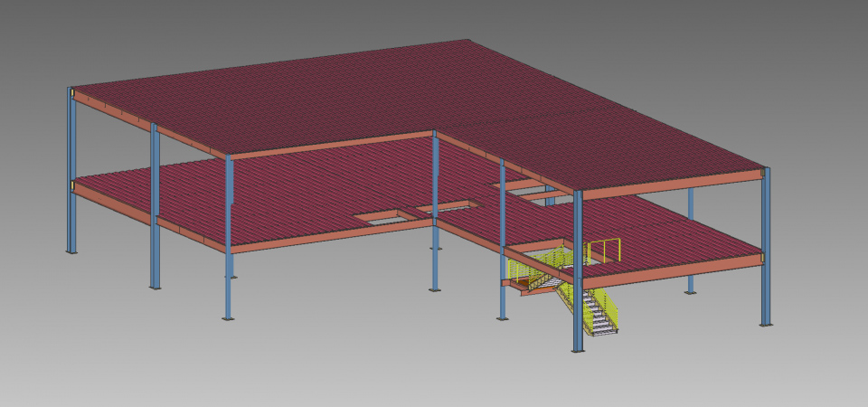Image resolution: width=868 pixels, height=407 pixels.
Task: Click base plate of far-left column
Action: [x=71, y=252]
